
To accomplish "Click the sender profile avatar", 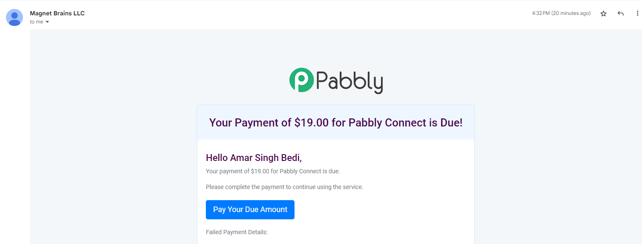I will point(14,17).
